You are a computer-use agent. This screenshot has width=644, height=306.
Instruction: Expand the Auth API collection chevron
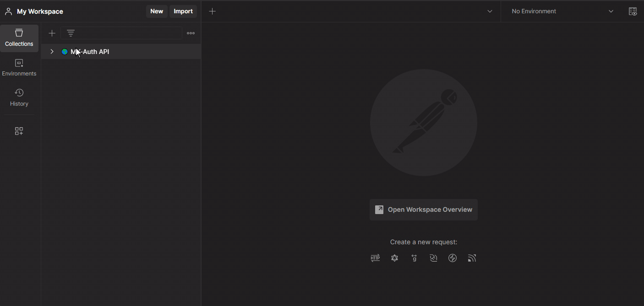(x=52, y=52)
